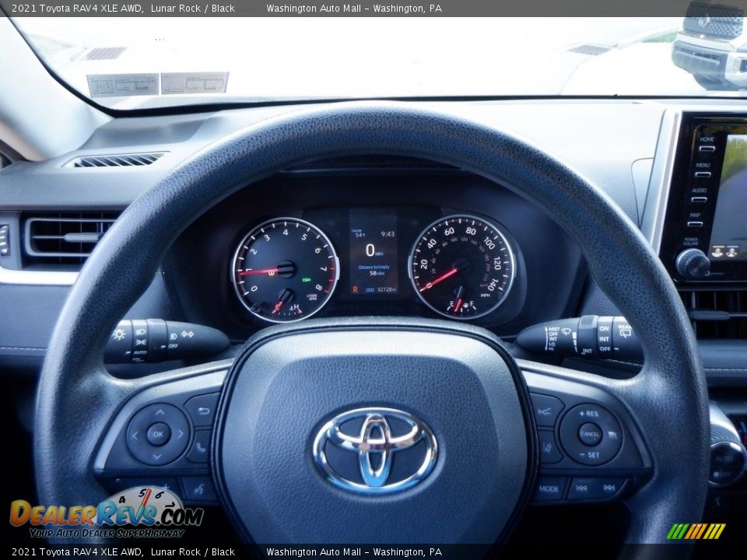
Task: Tap the front wiper icon on right stalk
Action: 567,331
